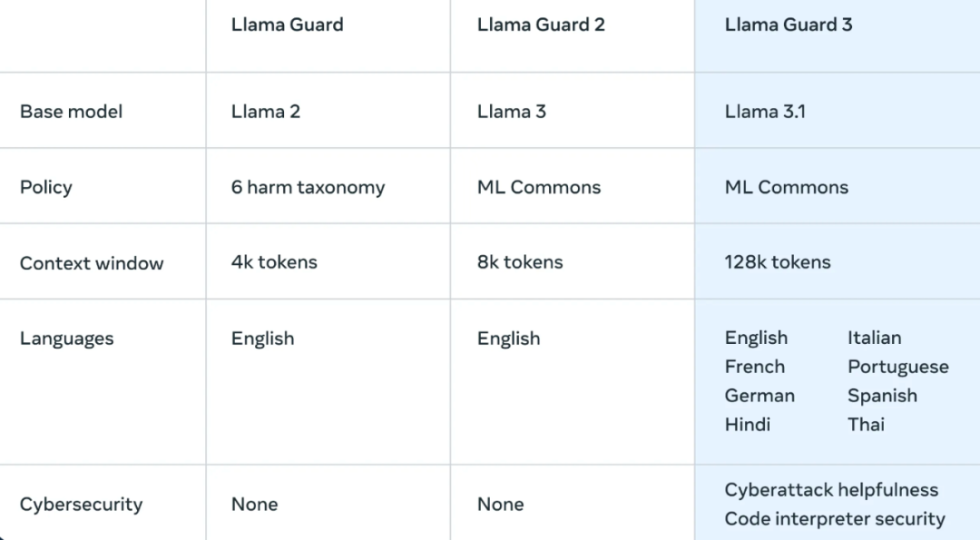Click the Llama Guard 2 column header
Screen dimensions: 980x540
(541, 25)
